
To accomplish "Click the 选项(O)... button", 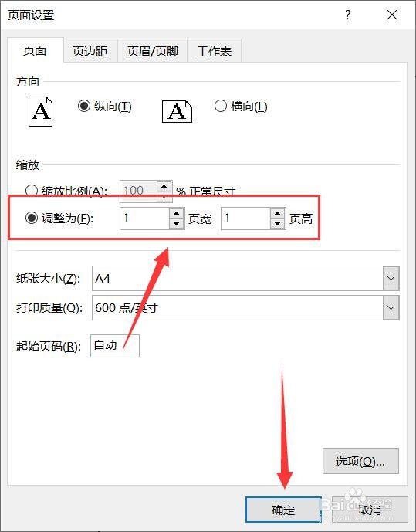I will coord(360,461).
